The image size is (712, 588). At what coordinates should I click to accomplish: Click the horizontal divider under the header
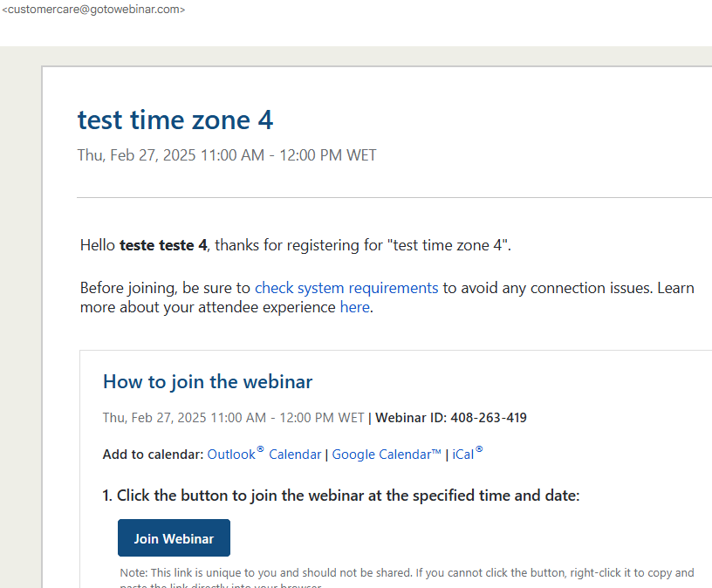pos(393,198)
